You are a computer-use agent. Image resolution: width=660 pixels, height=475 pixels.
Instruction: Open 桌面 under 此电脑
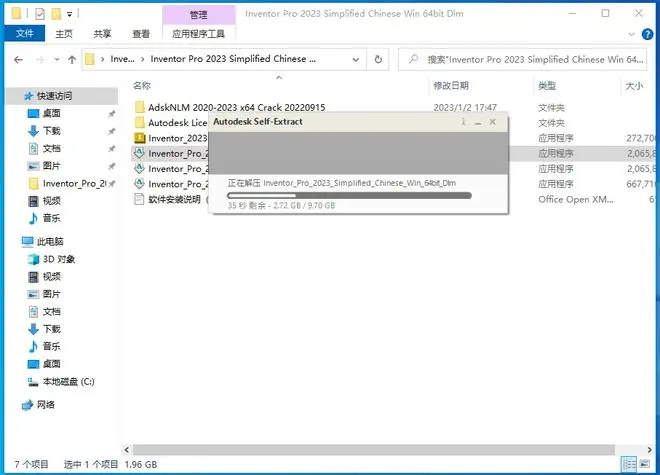(51, 364)
